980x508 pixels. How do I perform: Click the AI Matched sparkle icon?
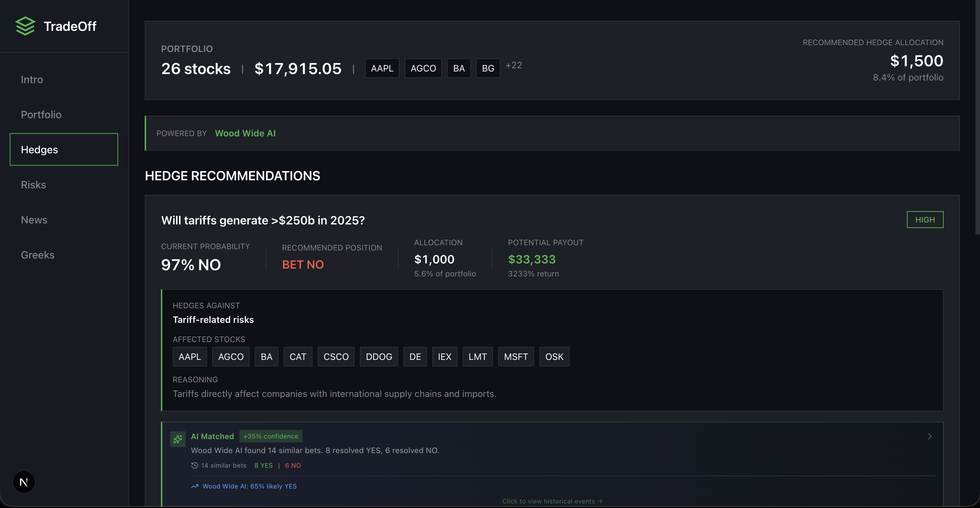coord(178,439)
